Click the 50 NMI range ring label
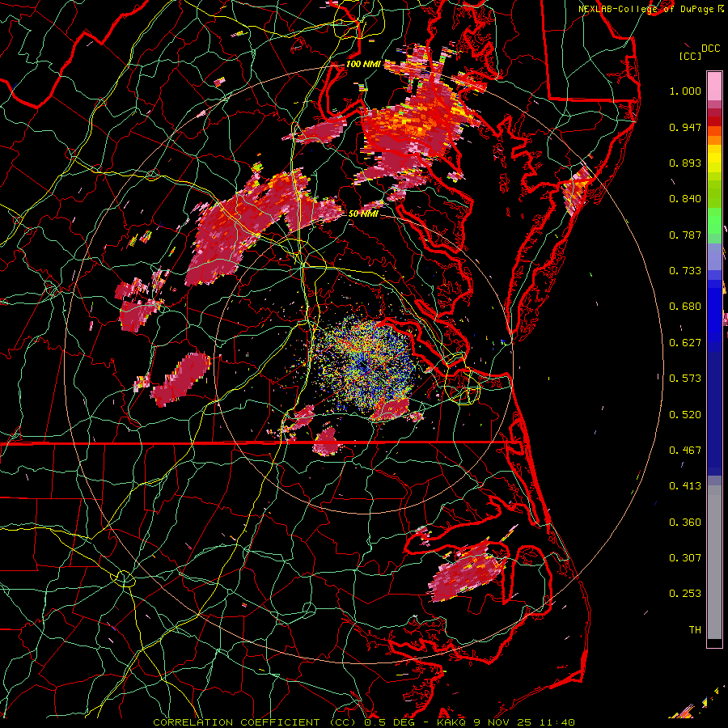 click(x=362, y=214)
